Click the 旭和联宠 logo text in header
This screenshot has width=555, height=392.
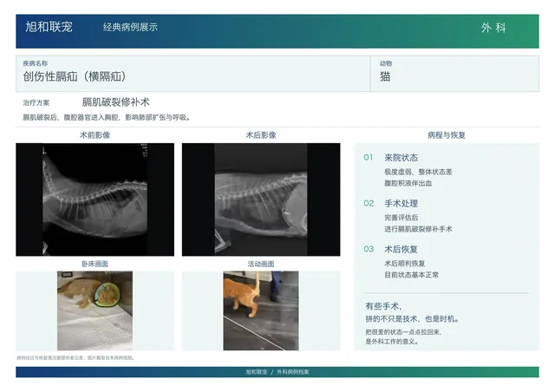(49, 27)
